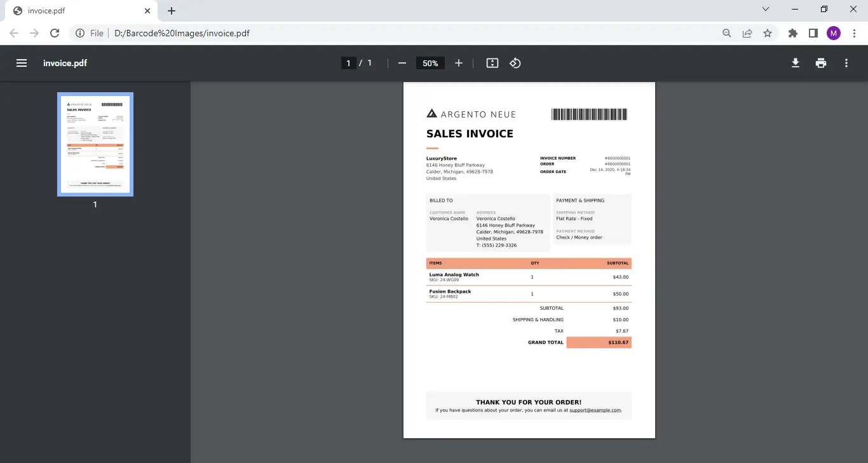Bookmark this page with the star icon
The width and height of the screenshot is (868, 463).
click(x=768, y=33)
